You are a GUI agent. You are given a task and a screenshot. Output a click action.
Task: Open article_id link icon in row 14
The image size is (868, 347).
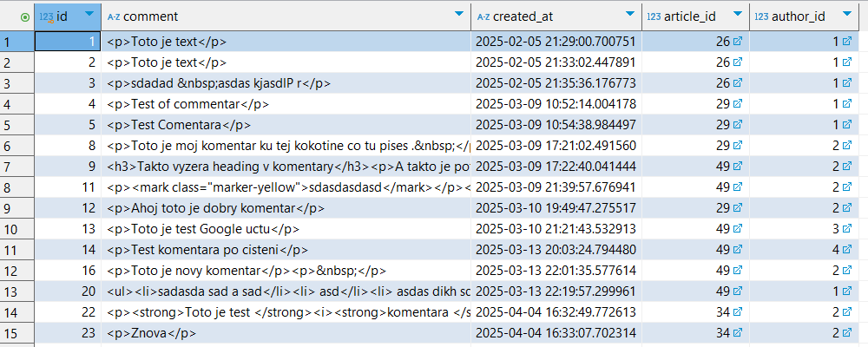pos(738,312)
